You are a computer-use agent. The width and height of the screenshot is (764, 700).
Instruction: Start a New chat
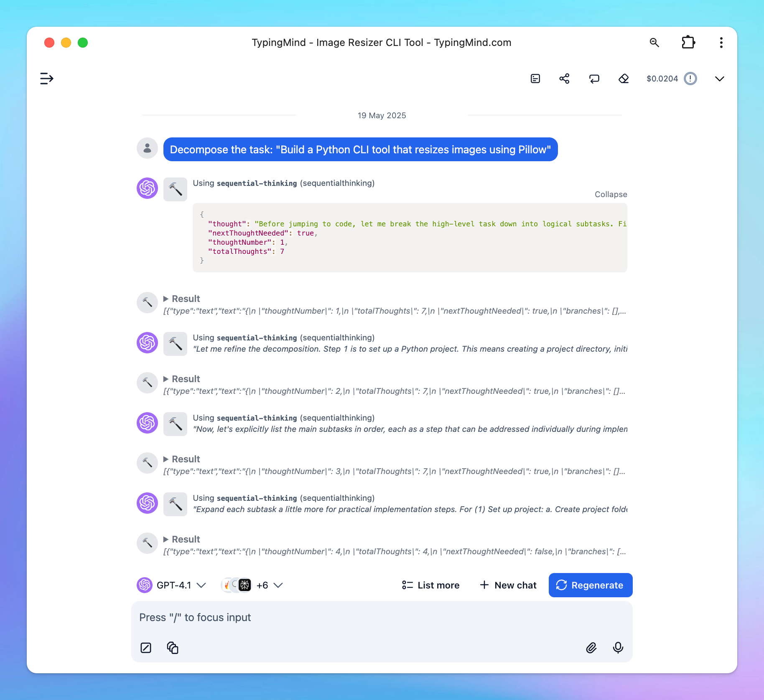coord(508,585)
